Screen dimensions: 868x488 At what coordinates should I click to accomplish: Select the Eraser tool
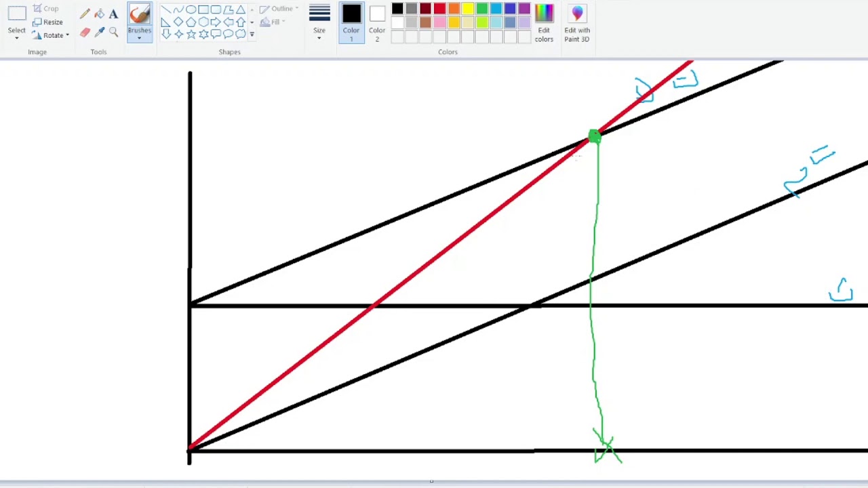[85, 32]
